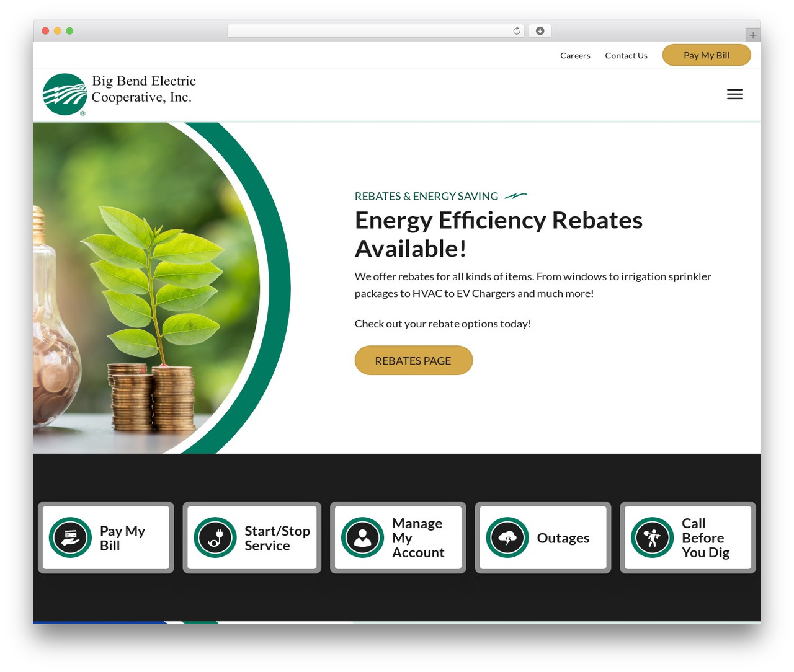Open Manage My Account card text

click(x=418, y=538)
